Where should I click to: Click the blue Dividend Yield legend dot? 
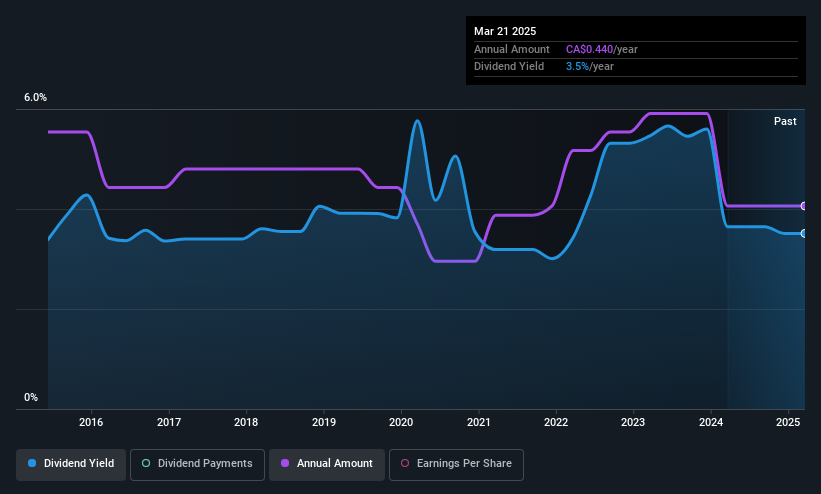pyautogui.click(x=32, y=463)
